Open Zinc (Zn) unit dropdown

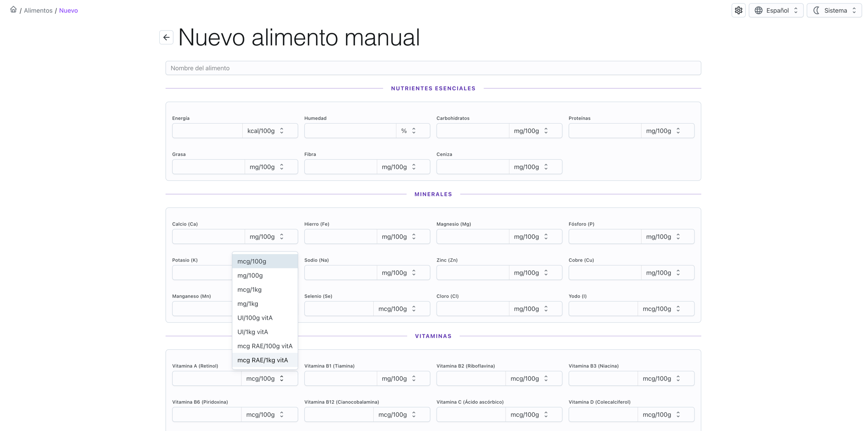535,273
